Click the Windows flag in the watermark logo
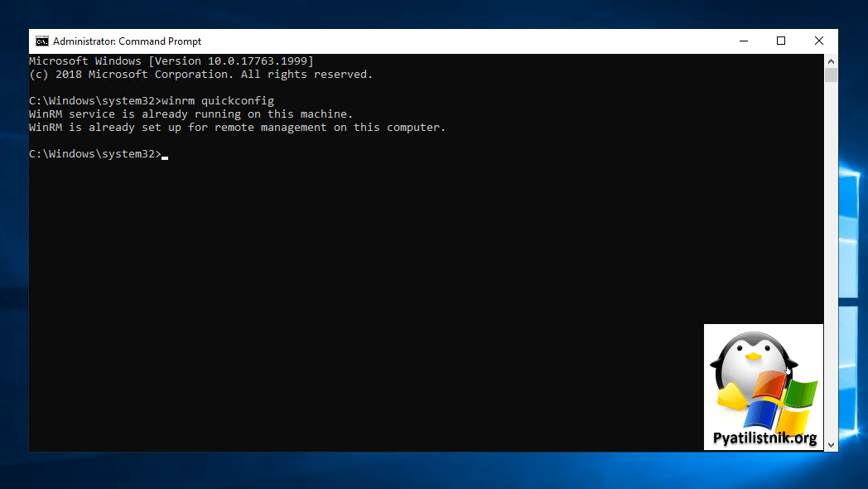 click(x=783, y=404)
